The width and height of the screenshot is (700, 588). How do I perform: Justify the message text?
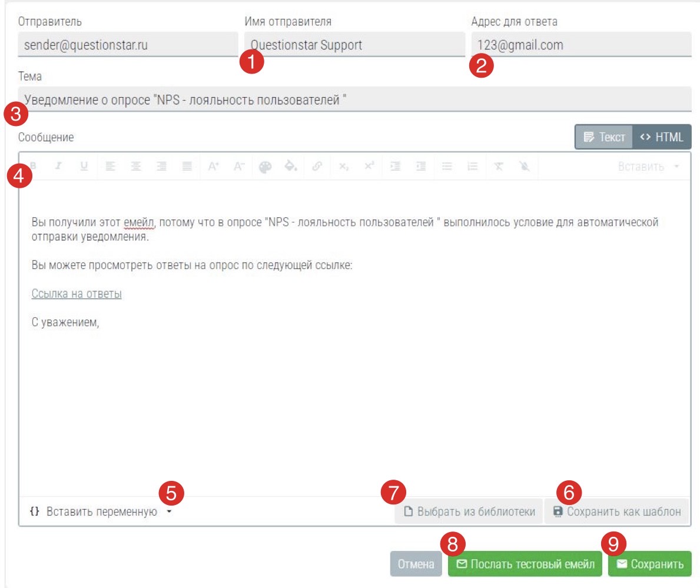click(187, 167)
